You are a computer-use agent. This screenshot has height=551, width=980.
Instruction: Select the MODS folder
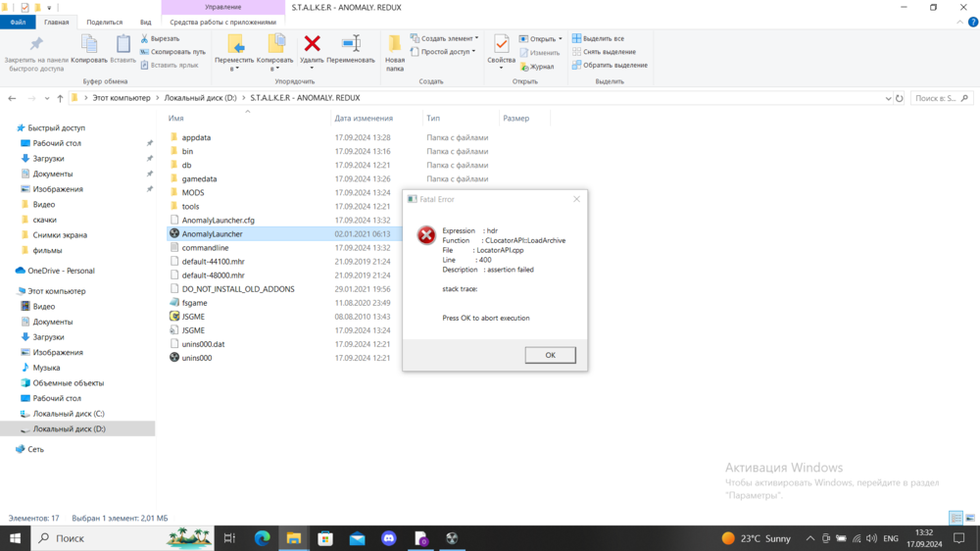[192, 192]
